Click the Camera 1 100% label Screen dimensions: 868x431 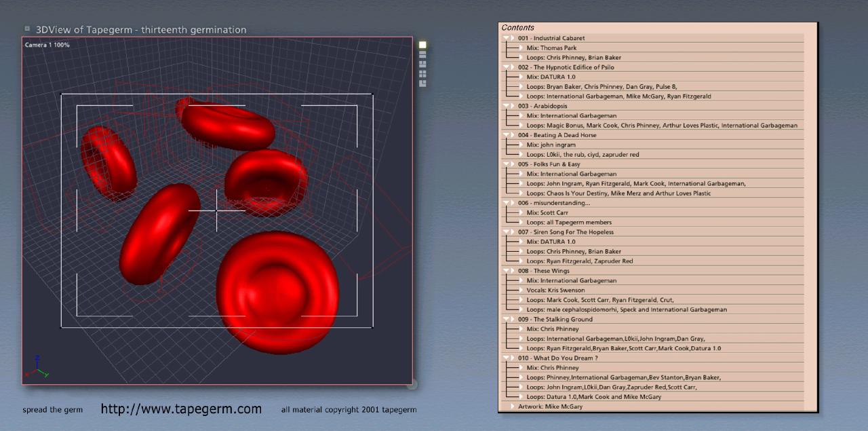pyautogui.click(x=47, y=45)
